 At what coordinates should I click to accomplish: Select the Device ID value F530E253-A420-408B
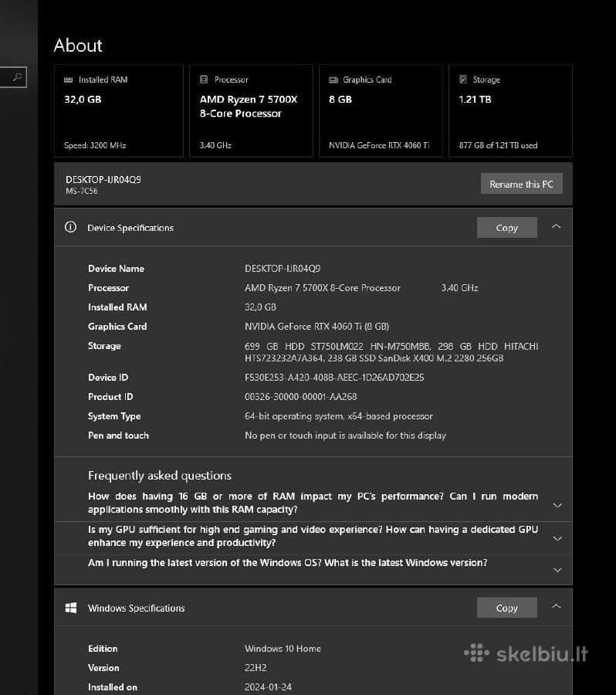point(334,377)
